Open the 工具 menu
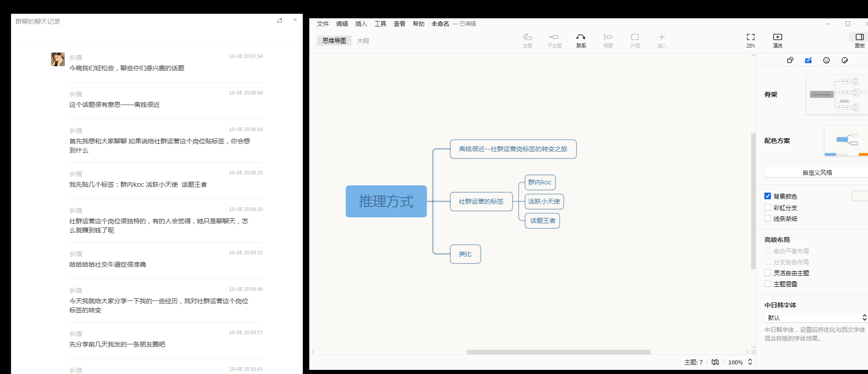 pos(380,24)
